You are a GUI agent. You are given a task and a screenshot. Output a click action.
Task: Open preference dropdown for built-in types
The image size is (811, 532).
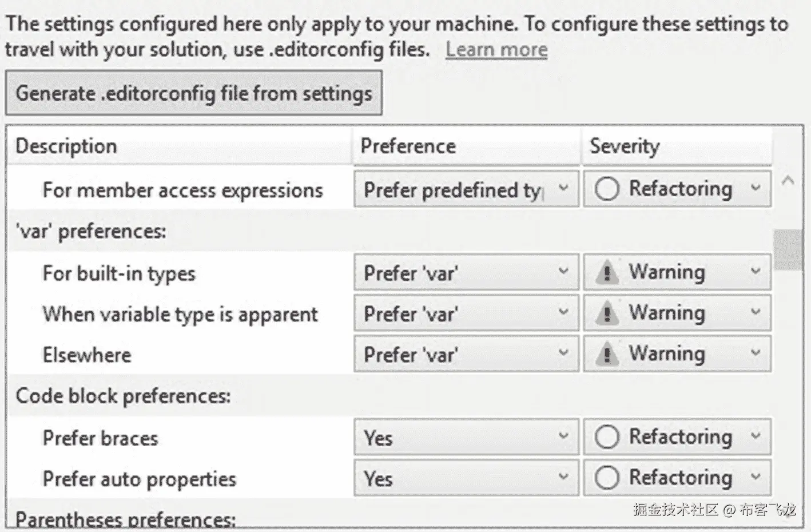tap(466, 272)
